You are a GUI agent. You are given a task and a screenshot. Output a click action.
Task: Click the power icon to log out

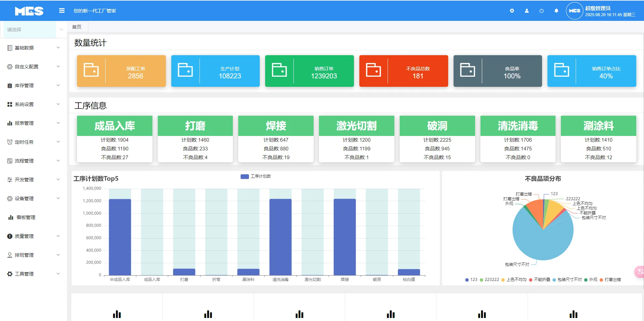click(541, 11)
